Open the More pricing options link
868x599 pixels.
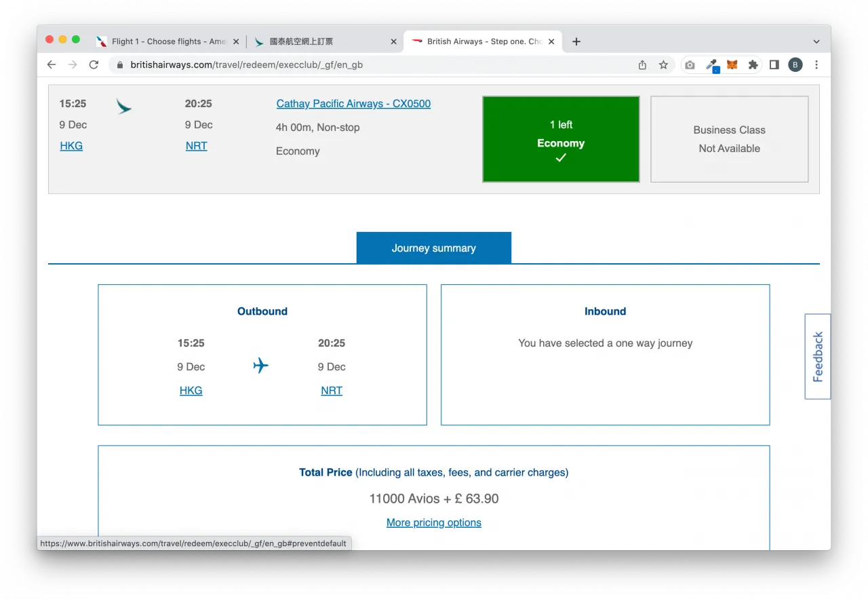(x=434, y=522)
